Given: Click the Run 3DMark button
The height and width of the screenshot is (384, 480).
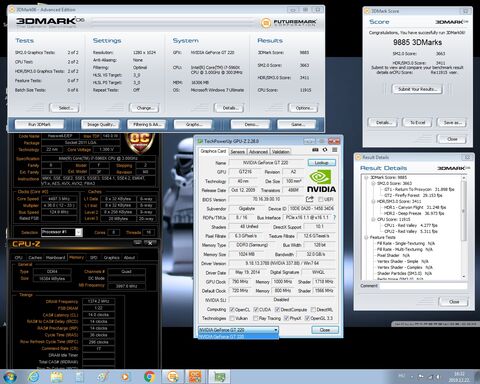Looking at the screenshot, I should [x=39, y=124].
